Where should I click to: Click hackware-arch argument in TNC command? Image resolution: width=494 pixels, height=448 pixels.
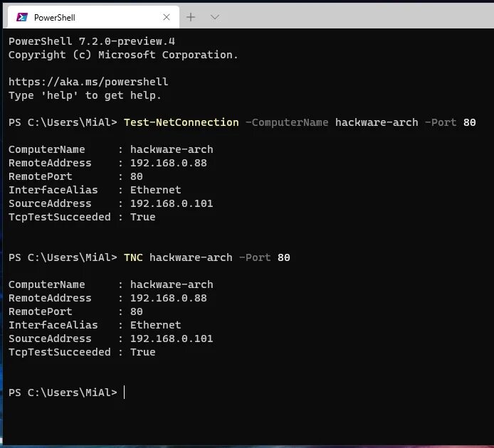click(191, 257)
